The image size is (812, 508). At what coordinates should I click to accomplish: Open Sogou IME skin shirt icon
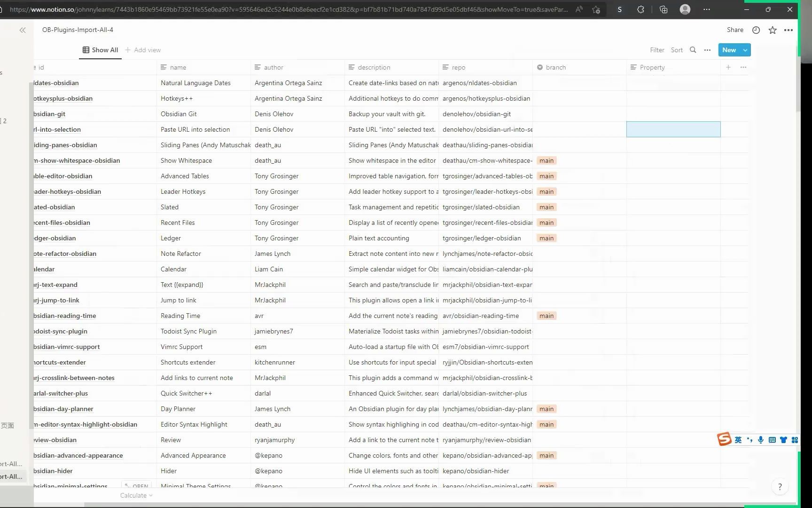(x=783, y=440)
